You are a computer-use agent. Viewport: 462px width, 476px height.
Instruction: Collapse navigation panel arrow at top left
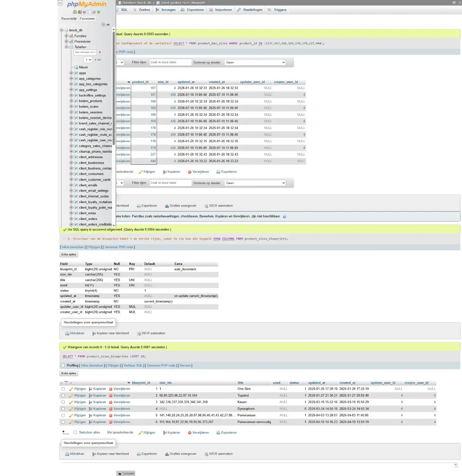pyautogui.click(x=60, y=3)
